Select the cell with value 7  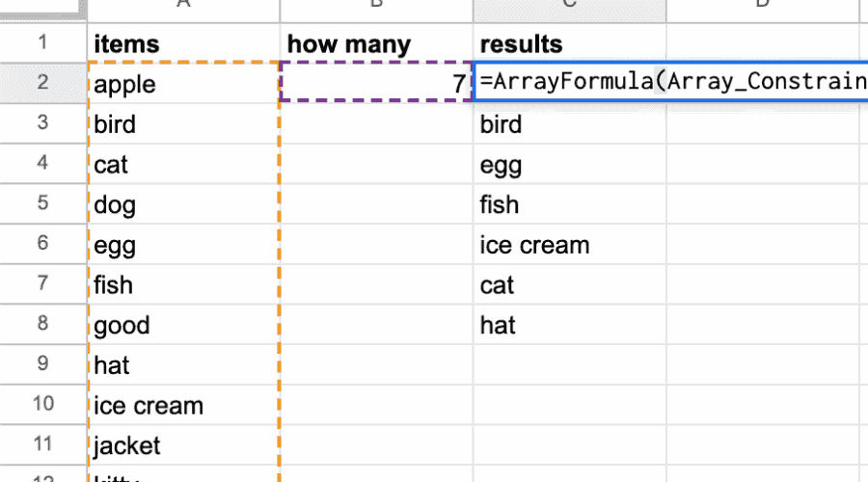pyautogui.click(x=376, y=84)
